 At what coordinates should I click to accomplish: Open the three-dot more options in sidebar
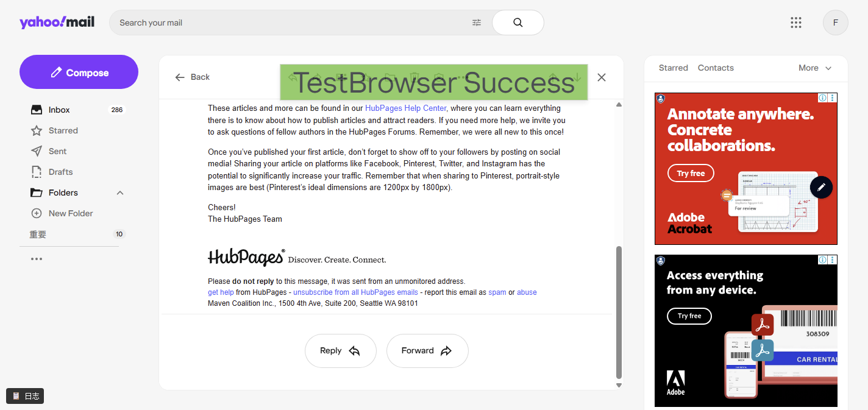pos(37,259)
